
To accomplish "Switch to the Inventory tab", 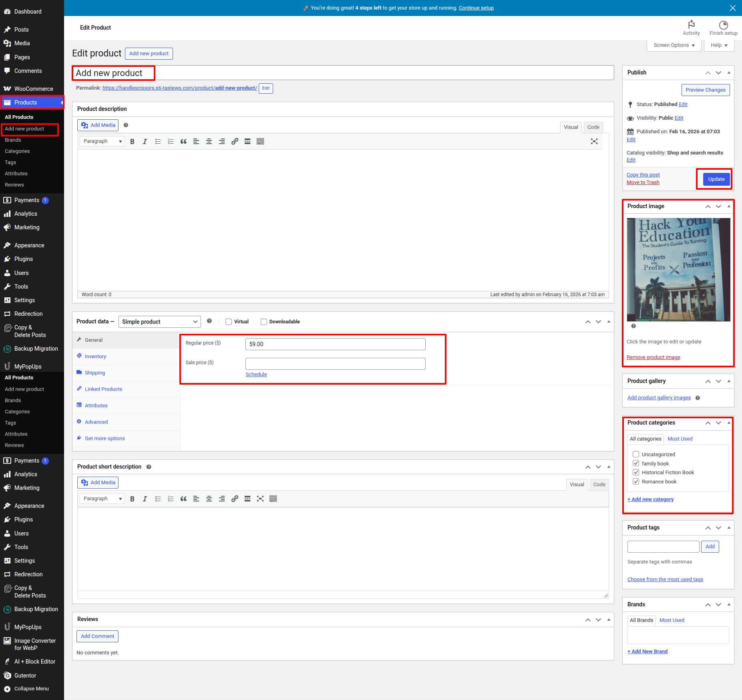I will 95,356.
